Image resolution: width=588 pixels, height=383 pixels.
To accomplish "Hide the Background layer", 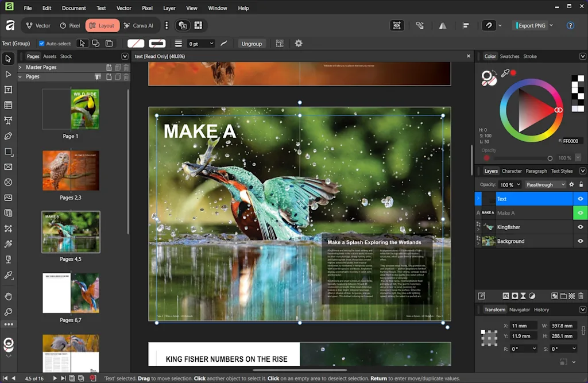I will (580, 241).
